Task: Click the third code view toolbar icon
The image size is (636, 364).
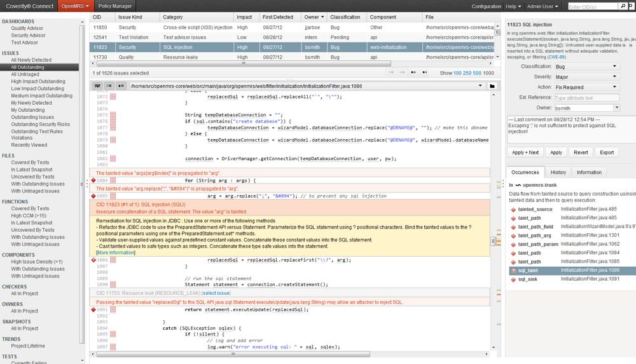Action: [121, 86]
